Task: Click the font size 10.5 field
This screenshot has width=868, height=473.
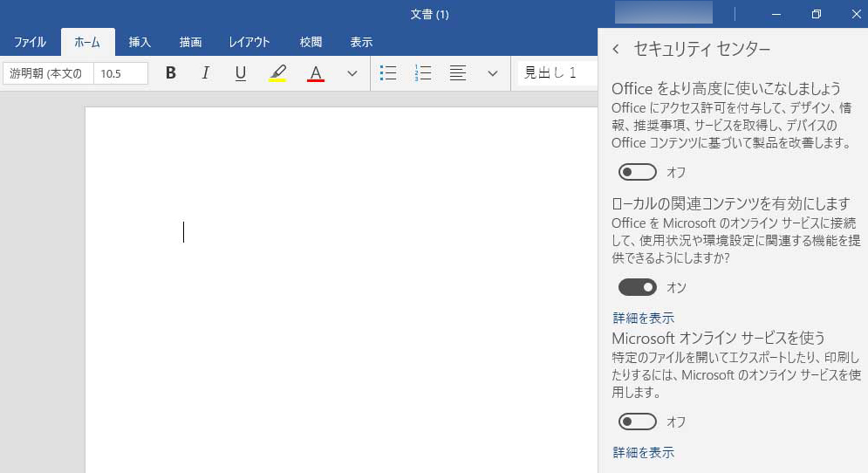Action: pyautogui.click(x=120, y=73)
